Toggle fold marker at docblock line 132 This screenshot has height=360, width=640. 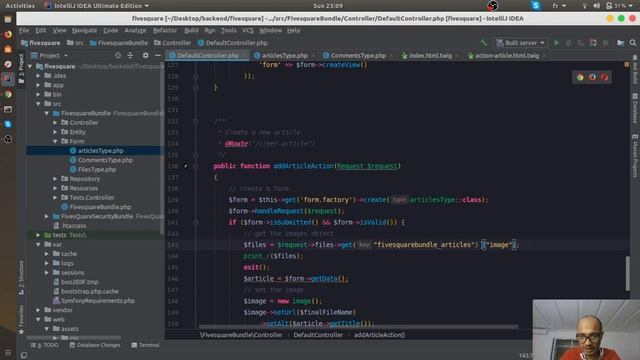point(196,121)
